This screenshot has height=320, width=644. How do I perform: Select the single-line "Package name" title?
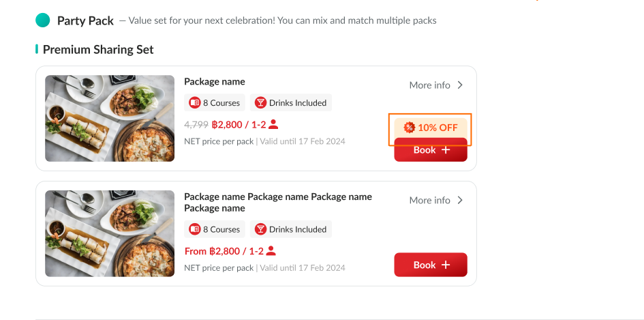click(x=215, y=82)
